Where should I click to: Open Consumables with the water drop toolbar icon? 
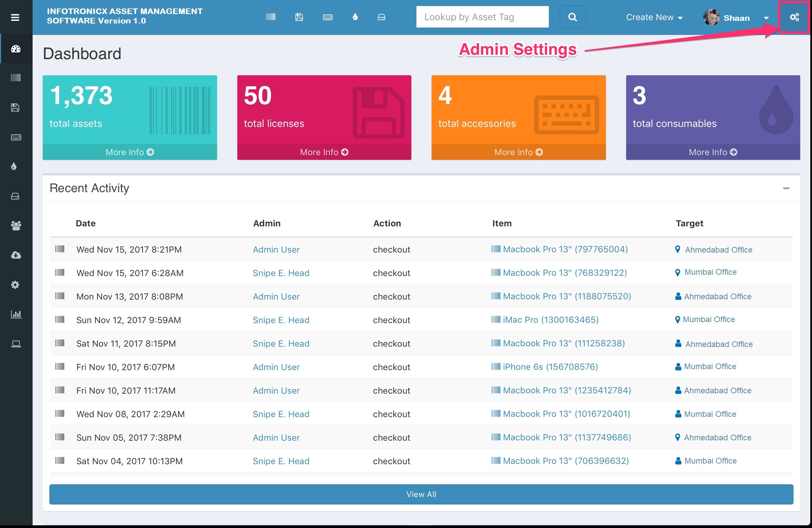pyautogui.click(x=355, y=17)
